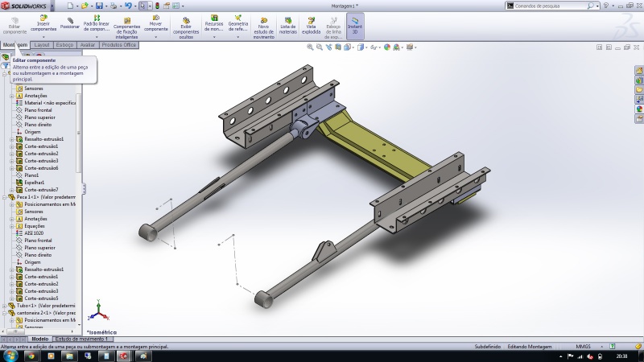Click the Section view icon
The image size is (644, 362).
click(x=338, y=47)
